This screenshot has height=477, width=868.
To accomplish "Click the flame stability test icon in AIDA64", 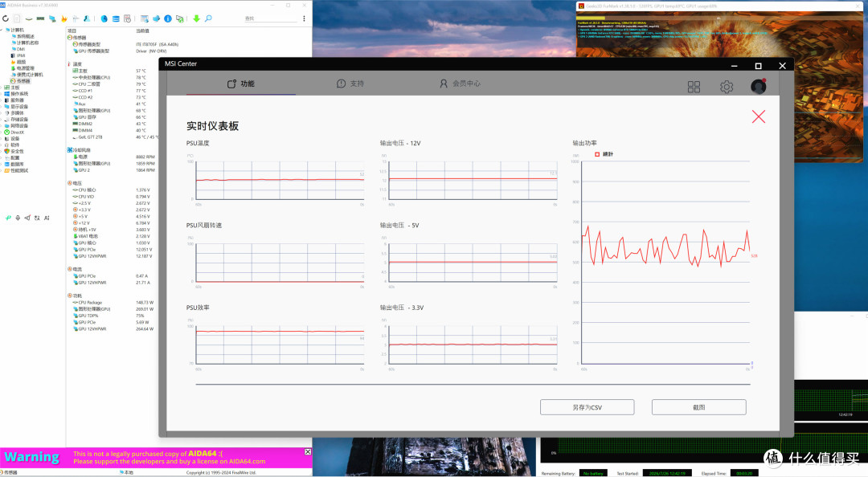I will [63, 18].
